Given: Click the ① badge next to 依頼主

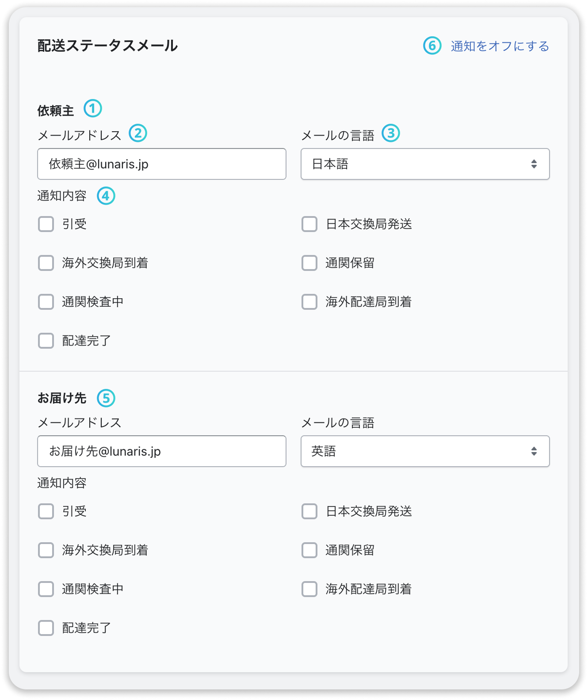Looking at the screenshot, I should click(93, 107).
